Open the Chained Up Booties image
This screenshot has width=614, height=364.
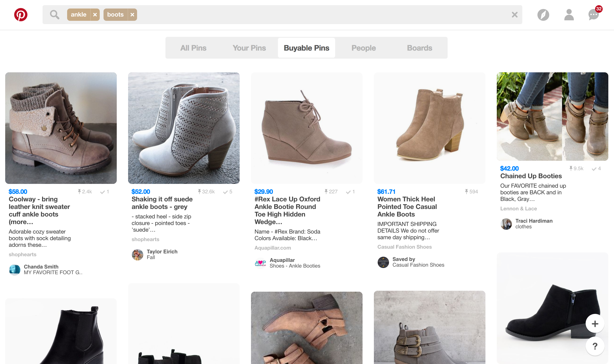tap(552, 117)
